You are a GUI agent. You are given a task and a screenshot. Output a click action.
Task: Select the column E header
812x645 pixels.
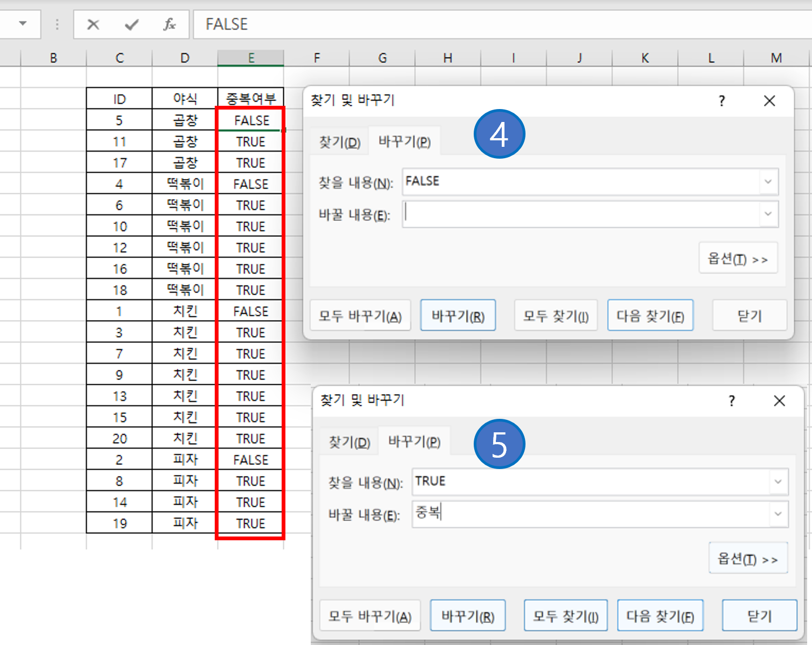250,57
